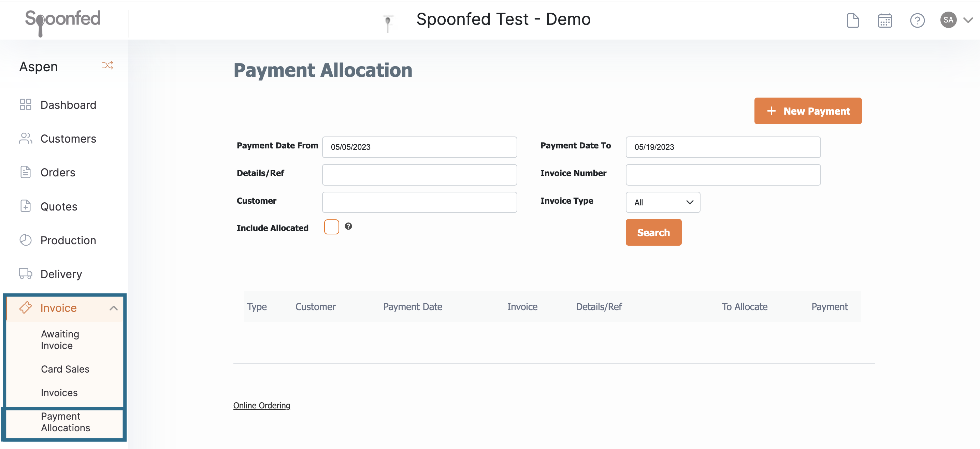Collapse the Invoice menu section

(113, 308)
